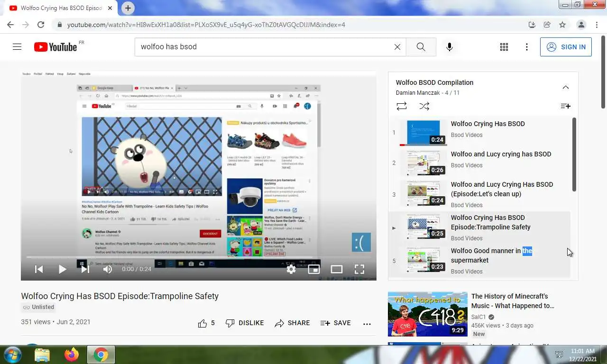Open 'The History of Minecraft's Music' thumbnail
607x364 pixels.
tap(428, 314)
